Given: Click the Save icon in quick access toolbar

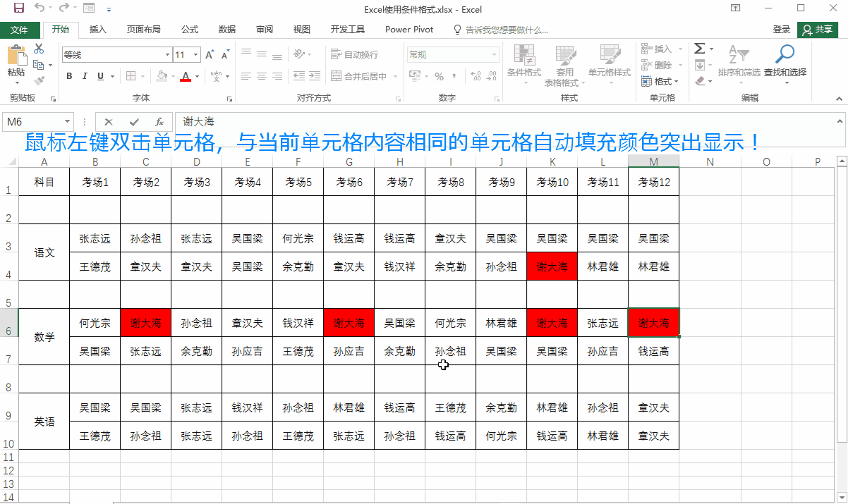Looking at the screenshot, I should click(x=19, y=8).
